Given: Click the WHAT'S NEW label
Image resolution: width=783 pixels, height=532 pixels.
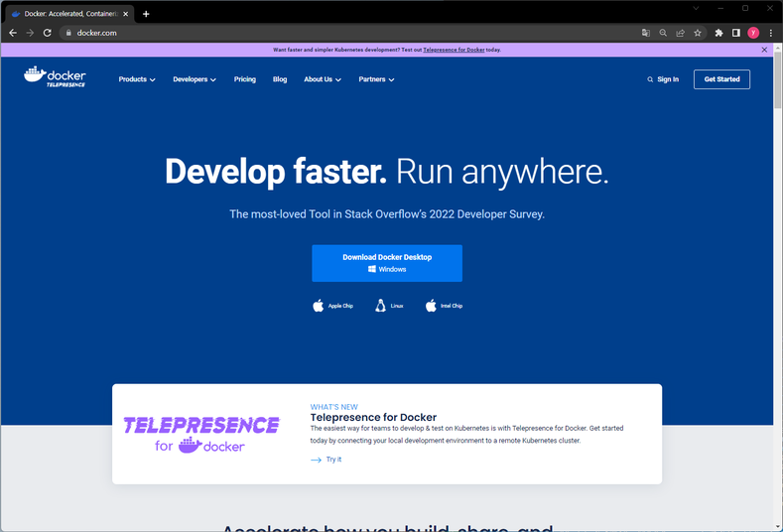Looking at the screenshot, I should 334,407.
